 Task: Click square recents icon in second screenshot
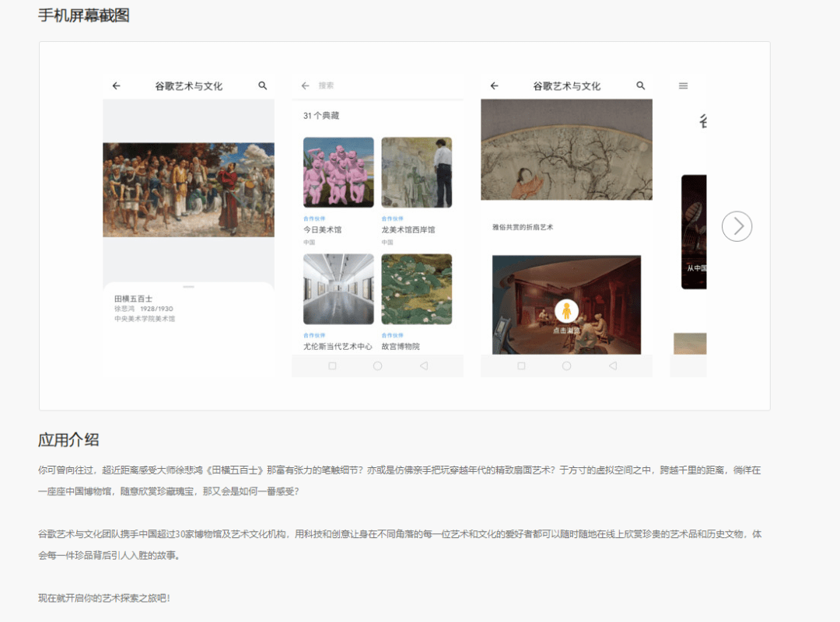[x=332, y=366]
